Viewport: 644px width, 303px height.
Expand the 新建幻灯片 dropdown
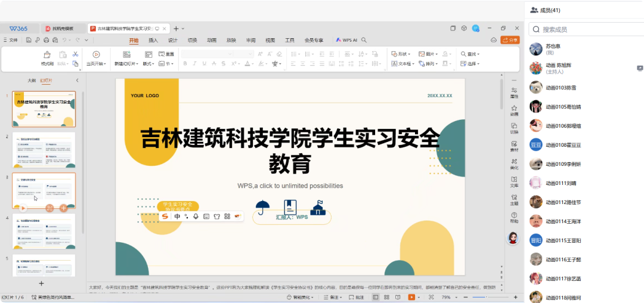126,64
